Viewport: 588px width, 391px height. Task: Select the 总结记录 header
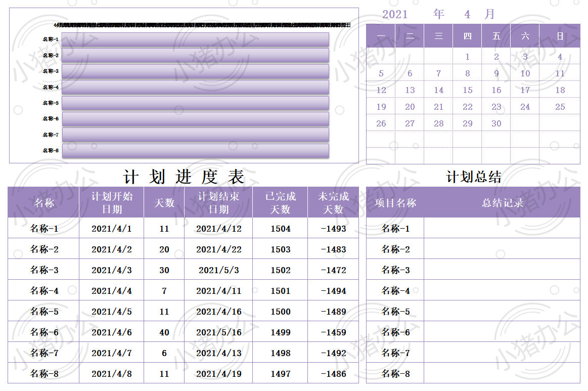tap(502, 203)
